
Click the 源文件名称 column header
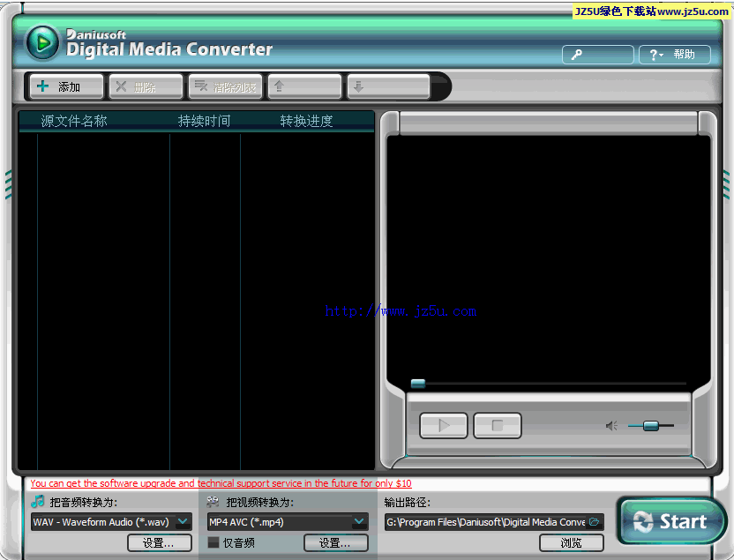[74, 121]
